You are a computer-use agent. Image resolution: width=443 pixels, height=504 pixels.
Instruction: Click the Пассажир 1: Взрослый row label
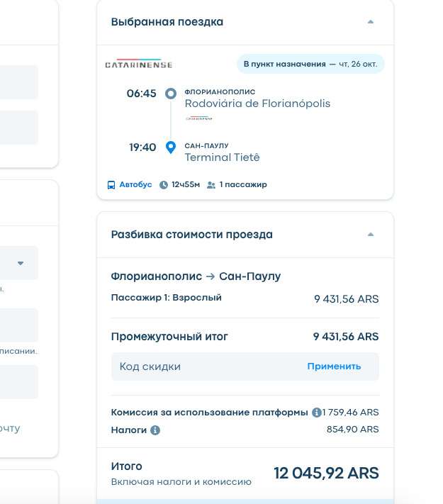pyautogui.click(x=166, y=298)
